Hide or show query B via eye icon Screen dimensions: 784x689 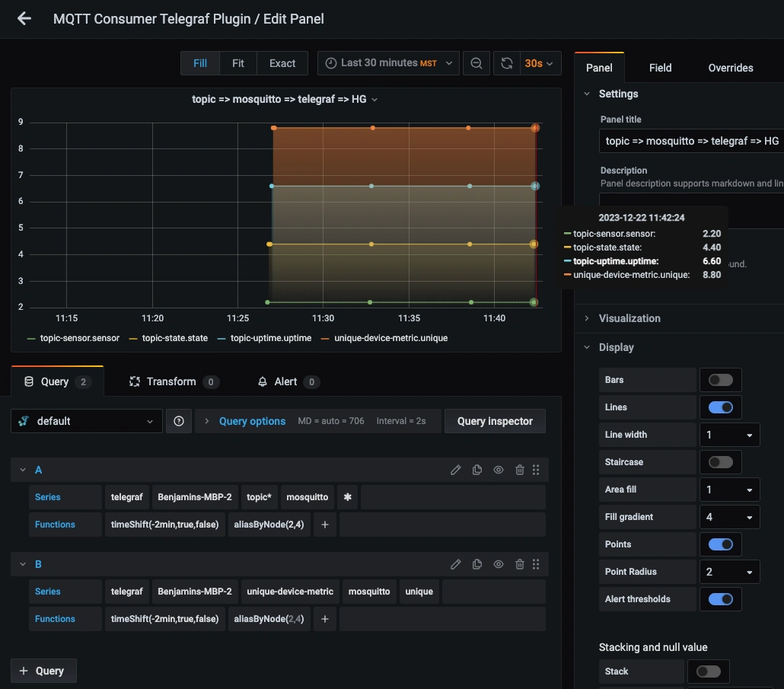click(x=499, y=564)
